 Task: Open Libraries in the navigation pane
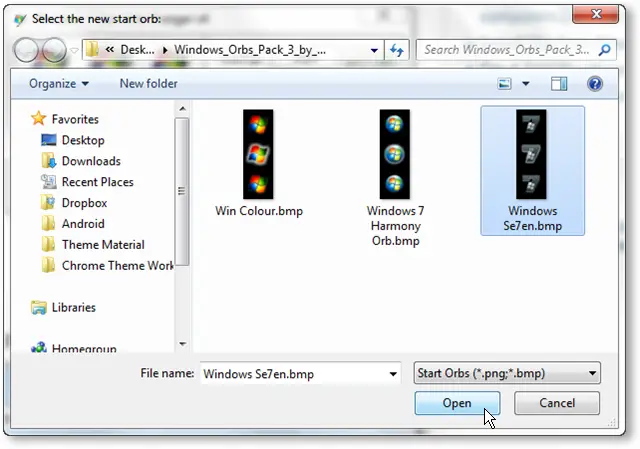point(73,307)
